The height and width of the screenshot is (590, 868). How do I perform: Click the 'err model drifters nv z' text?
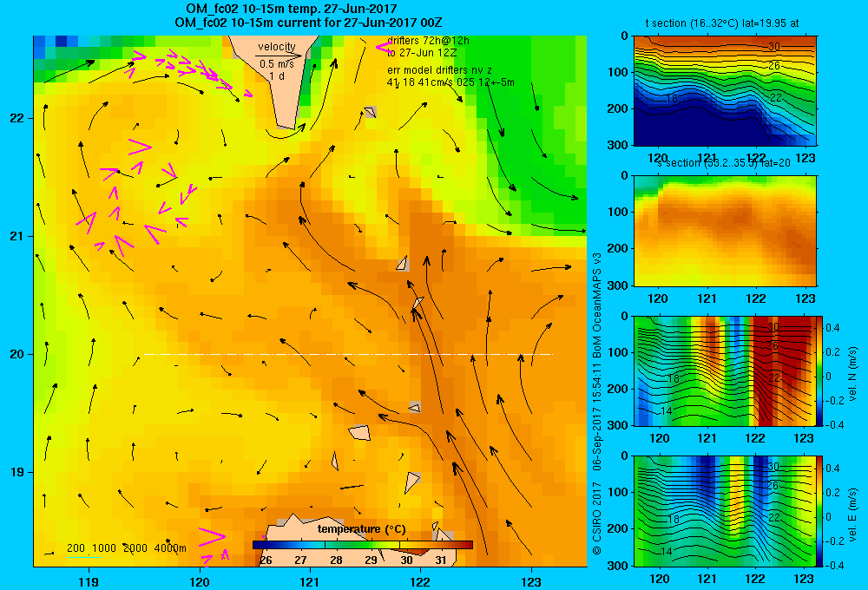tap(439, 70)
